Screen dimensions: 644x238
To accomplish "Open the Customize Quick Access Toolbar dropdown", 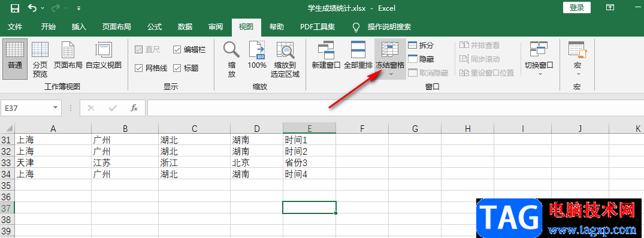I will pos(78,8).
